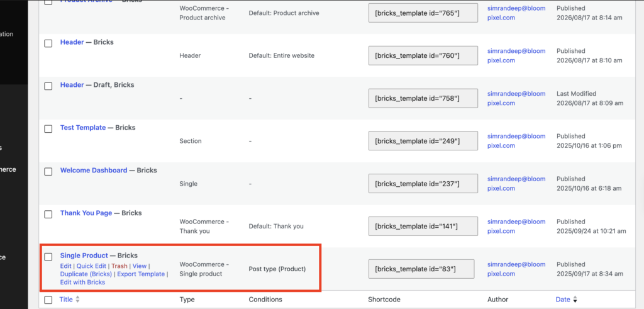Click the Date column sort arrow icon
Image resolution: width=644 pixels, height=309 pixels.
(x=575, y=300)
